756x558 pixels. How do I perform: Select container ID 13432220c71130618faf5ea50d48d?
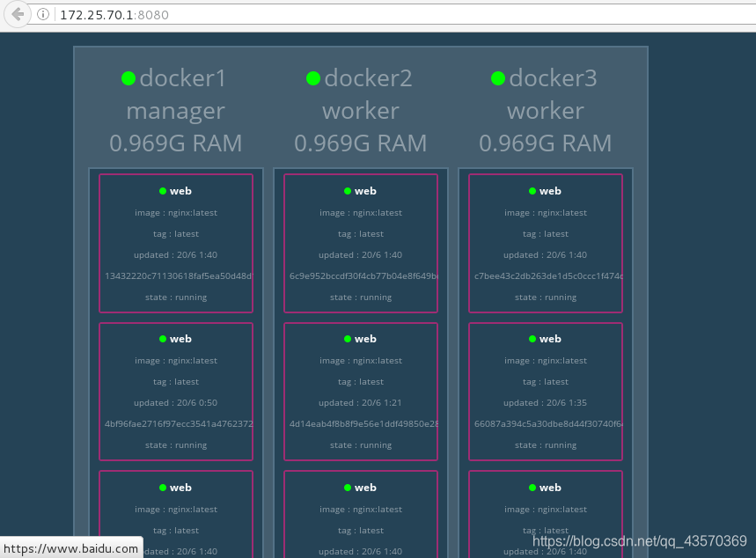click(179, 275)
